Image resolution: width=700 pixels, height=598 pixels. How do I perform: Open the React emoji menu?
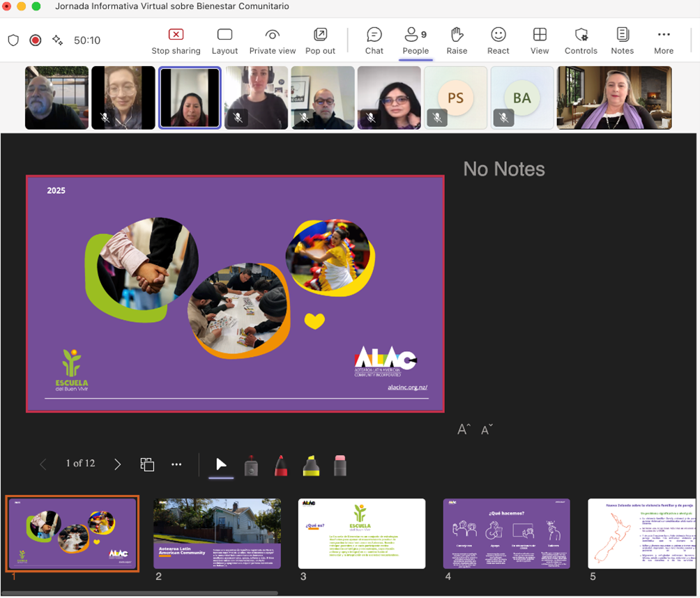(499, 41)
